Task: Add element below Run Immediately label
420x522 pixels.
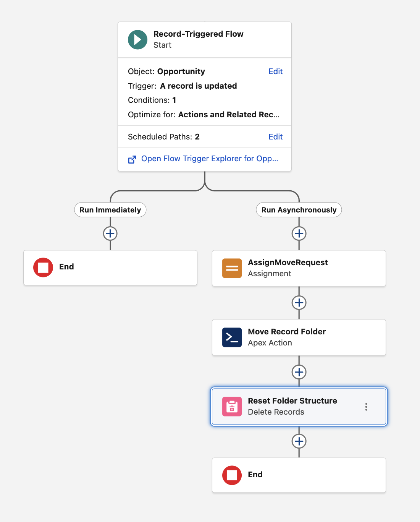Action: coord(110,233)
